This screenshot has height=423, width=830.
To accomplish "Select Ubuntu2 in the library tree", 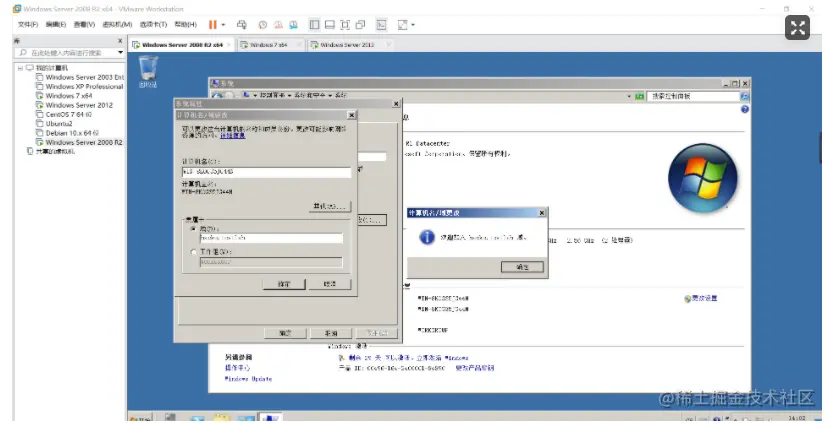I will tap(54, 124).
